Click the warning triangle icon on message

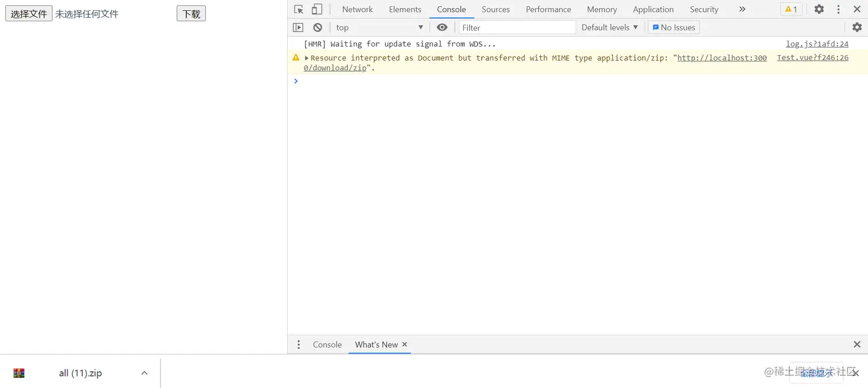tap(296, 57)
